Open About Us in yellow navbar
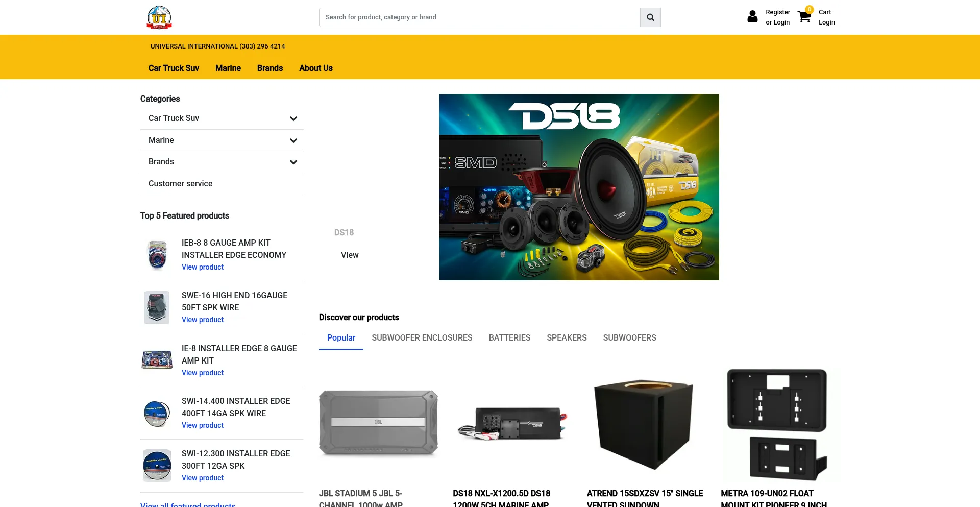The height and width of the screenshot is (507, 980). [x=316, y=68]
